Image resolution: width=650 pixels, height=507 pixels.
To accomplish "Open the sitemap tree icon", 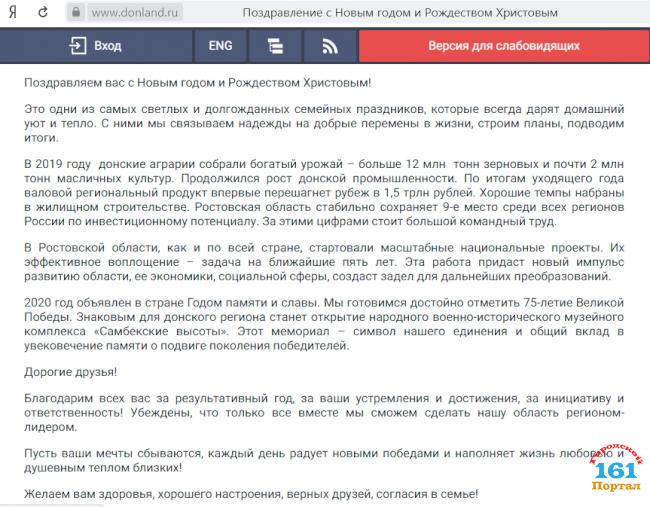I will click(275, 46).
